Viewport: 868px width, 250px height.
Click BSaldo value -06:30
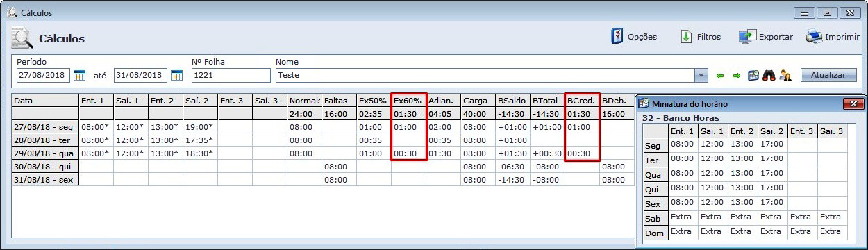512,167
